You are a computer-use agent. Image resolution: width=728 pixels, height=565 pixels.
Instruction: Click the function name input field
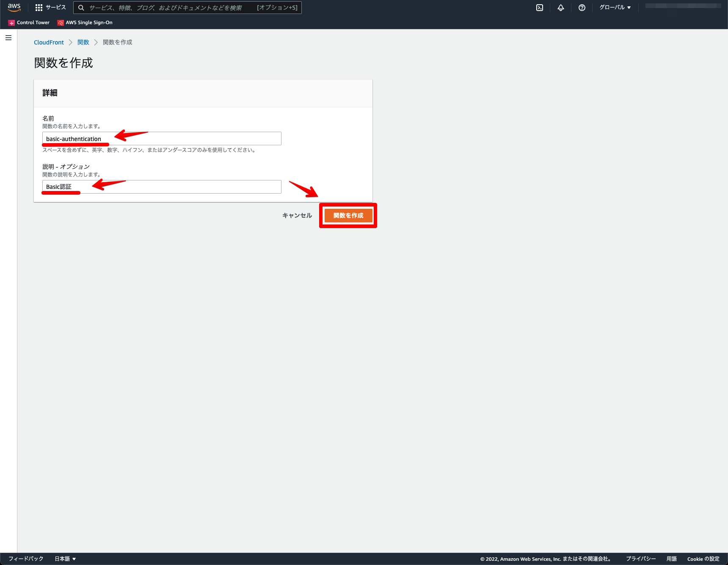pyautogui.click(x=162, y=138)
